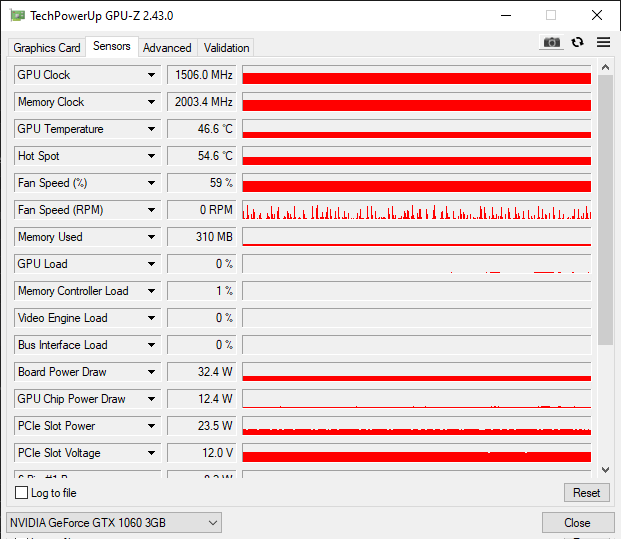
Task: Minimize the GPU-Z window
Action: pos(506,15)
